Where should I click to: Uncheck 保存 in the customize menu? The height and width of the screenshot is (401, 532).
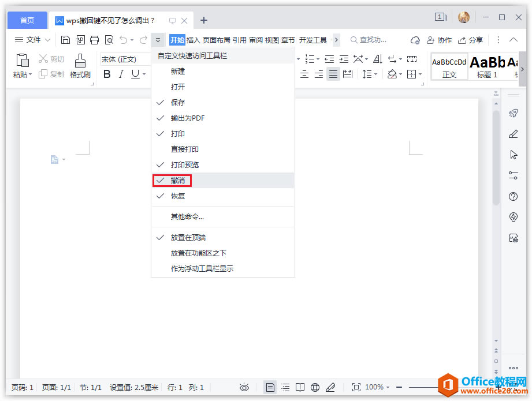[x=223, y=102]
